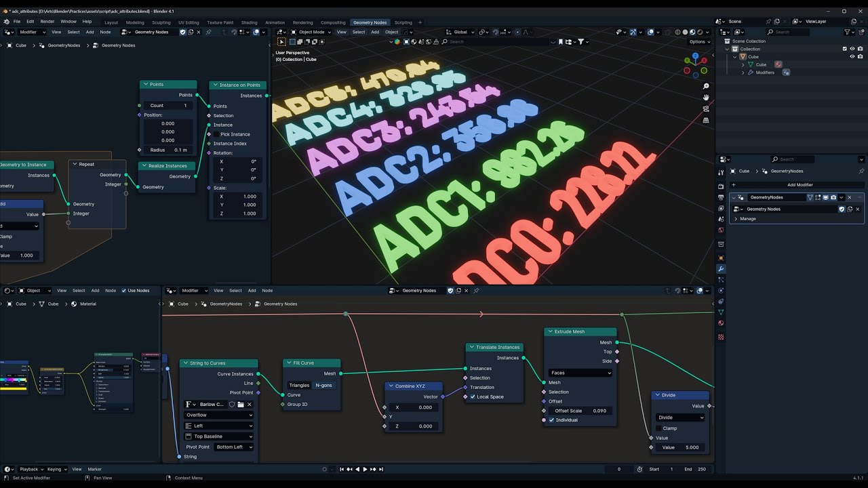
Task: Select N-gons fill mode in Fill Curve
Action: click(323, 385)
